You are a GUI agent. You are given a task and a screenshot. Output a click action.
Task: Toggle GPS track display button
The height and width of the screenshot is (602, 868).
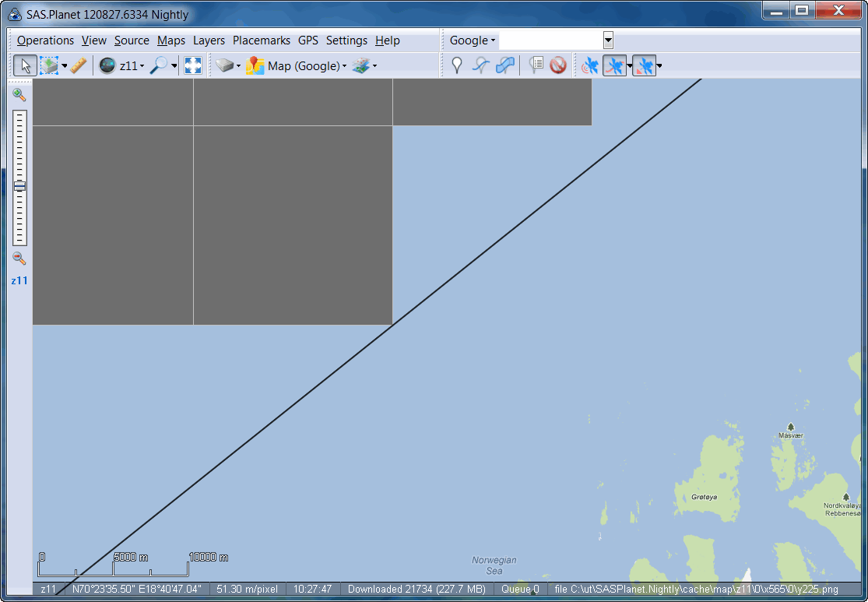614,66
